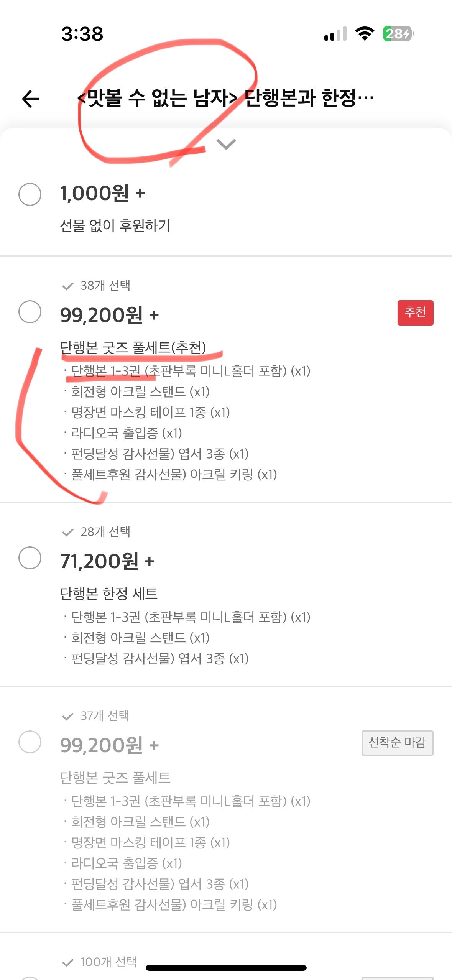Tap the sold-out 단행본 굿즈 풀세트 title

(x=115, y=778)
